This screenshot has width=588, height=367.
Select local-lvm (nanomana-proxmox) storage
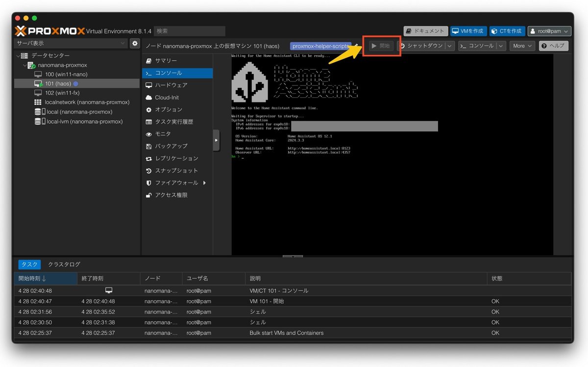click(x=84, y=121)
